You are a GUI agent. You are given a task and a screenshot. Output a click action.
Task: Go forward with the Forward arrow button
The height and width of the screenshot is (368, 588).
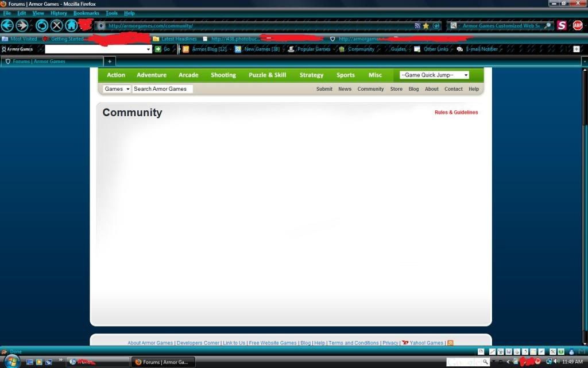click(x=22, y=25)
